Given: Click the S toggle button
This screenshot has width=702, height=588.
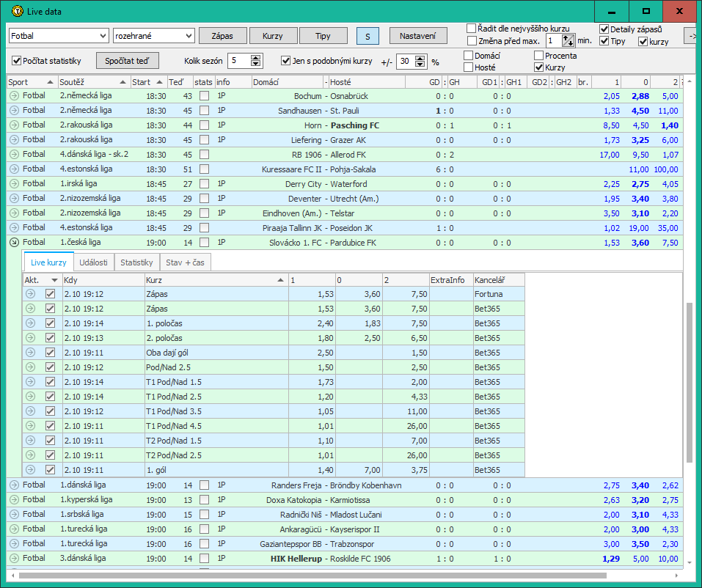Looking at the screenshot, I should click(368, 36).
